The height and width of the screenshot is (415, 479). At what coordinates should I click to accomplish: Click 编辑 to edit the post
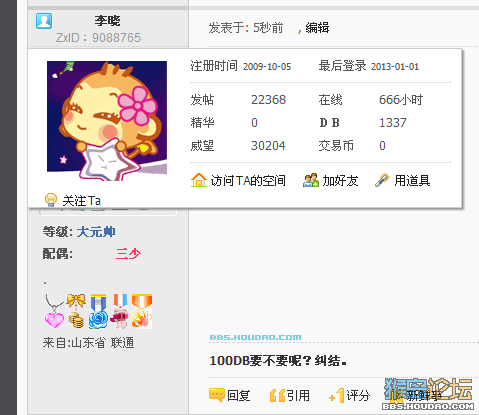click(317, 28)
